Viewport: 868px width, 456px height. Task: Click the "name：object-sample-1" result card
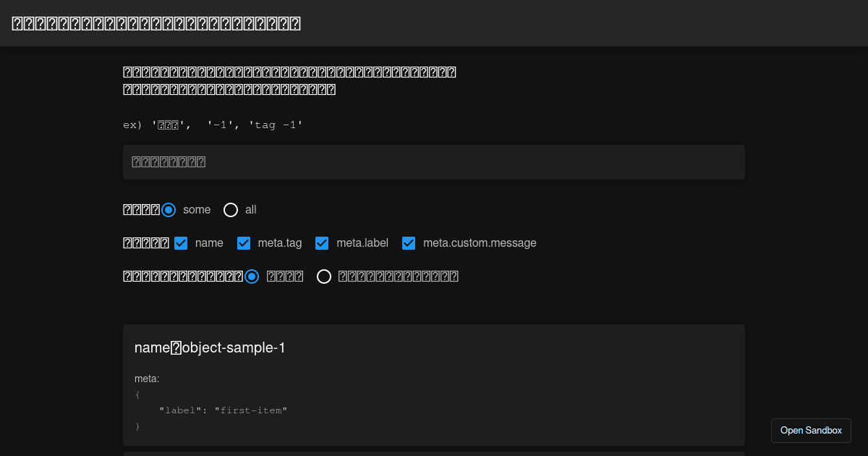point(434,384)
